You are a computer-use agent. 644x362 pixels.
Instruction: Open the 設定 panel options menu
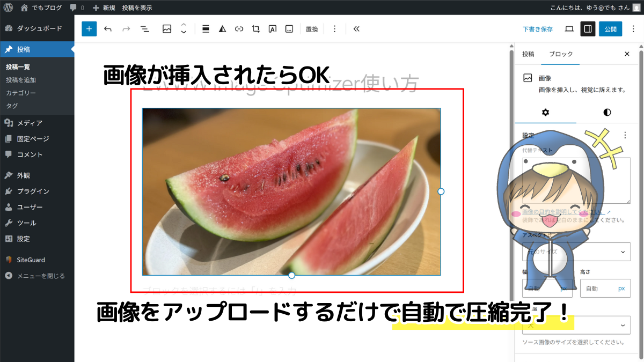pos(625,136)
